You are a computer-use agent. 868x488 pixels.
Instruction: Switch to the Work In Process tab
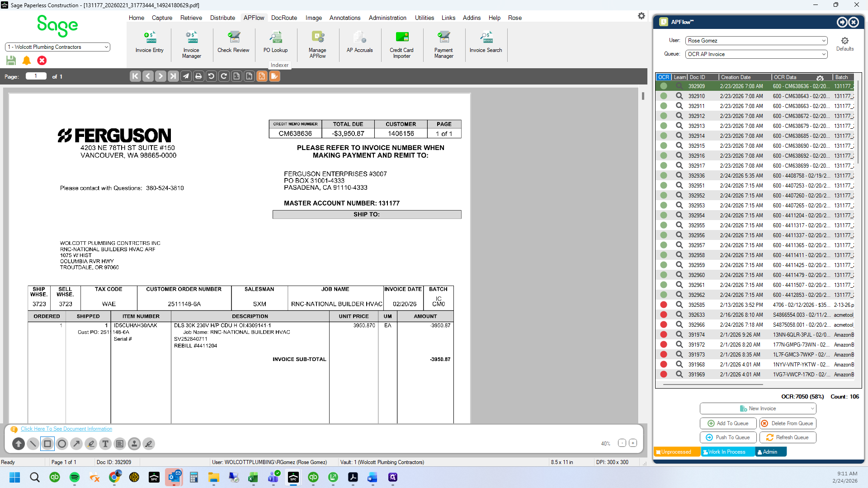727,452
